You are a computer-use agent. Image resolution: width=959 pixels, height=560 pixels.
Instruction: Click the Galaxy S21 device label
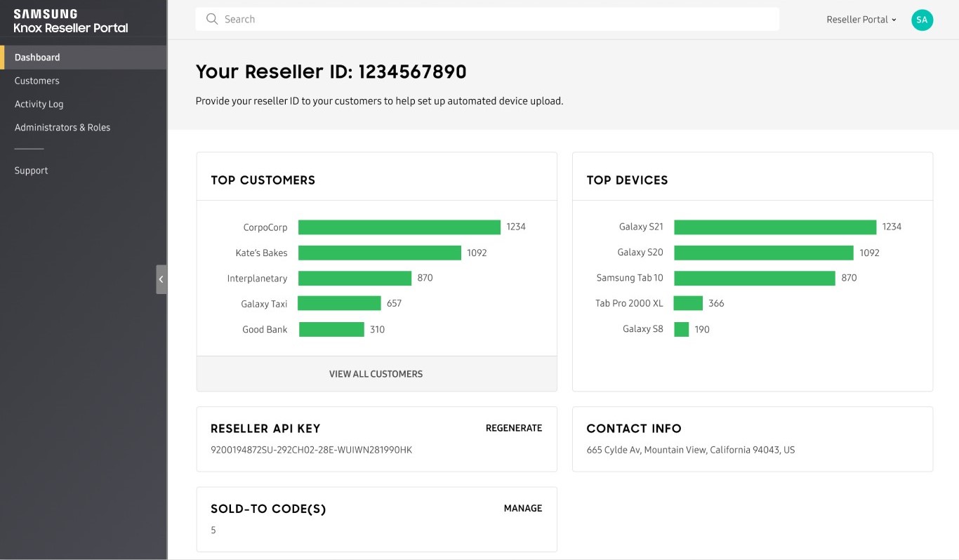click(641, 227)
